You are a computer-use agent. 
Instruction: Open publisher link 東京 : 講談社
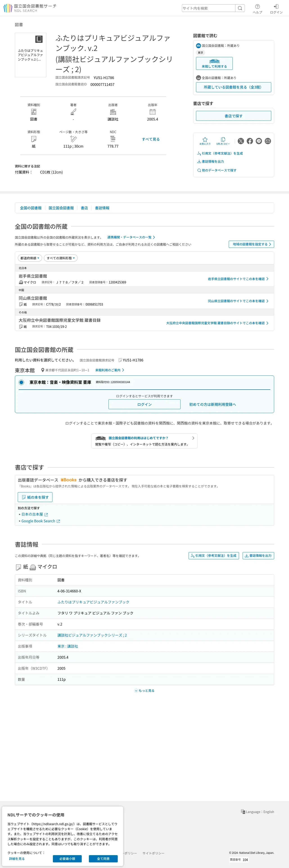pos(68,646)
